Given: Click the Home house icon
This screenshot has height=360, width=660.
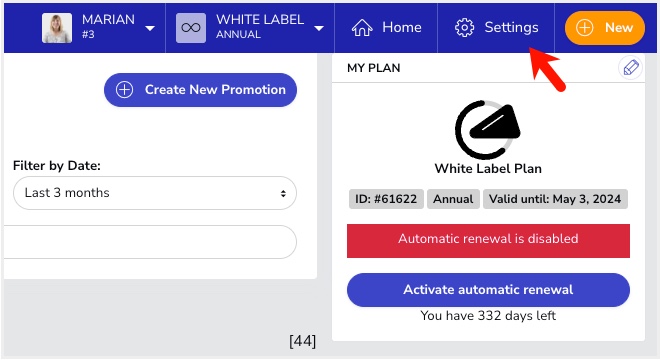Looking at the screenshot, I should click(362, 28).
